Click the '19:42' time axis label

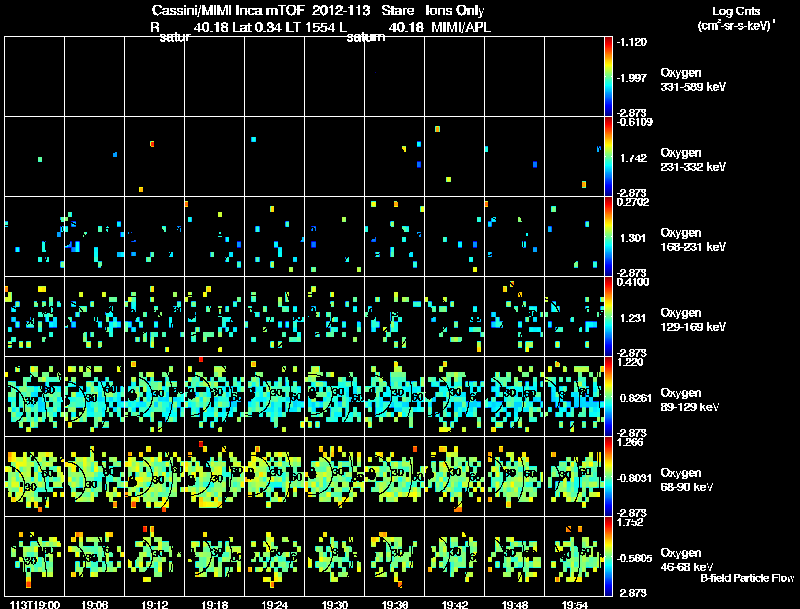455,604
